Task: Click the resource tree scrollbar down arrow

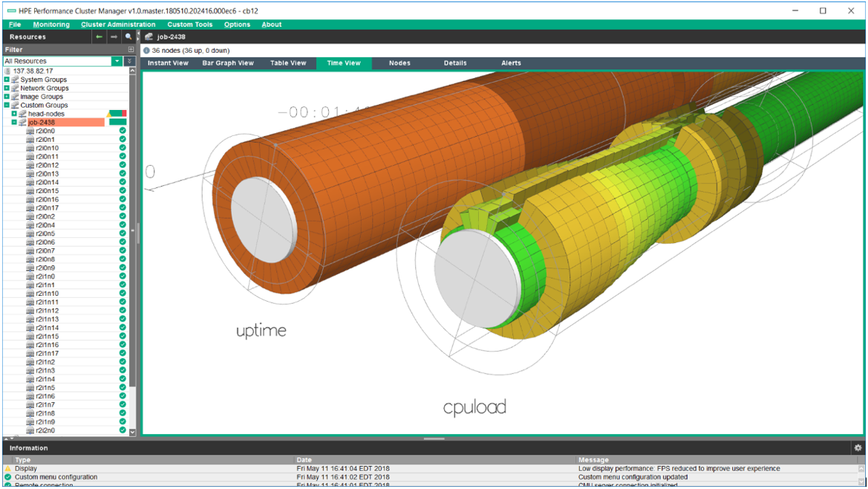Action: tap(132, 432)
